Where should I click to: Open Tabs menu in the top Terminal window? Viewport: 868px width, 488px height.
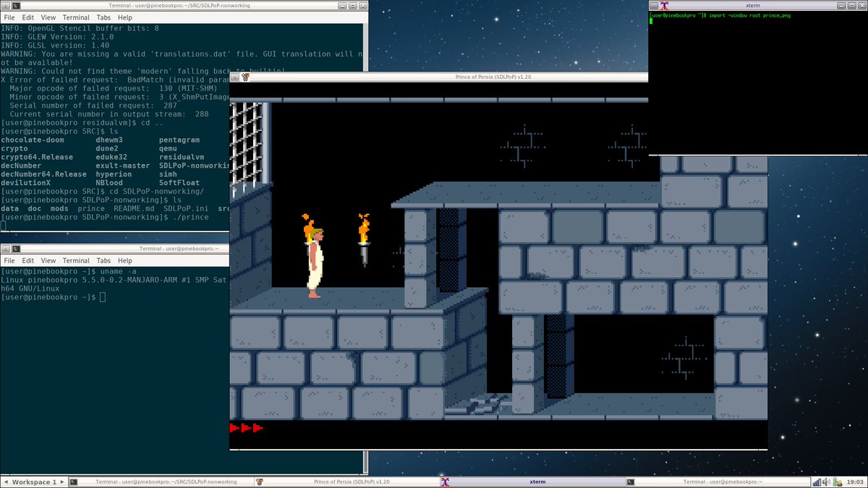coord(103,17)
